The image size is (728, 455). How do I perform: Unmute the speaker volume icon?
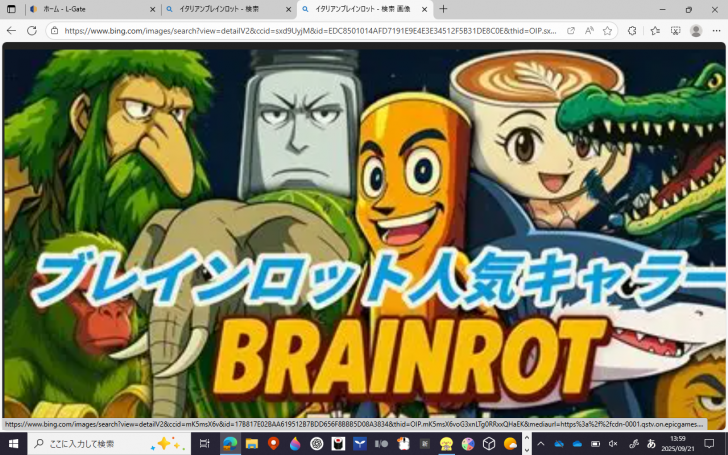click(x=613, y=443)
